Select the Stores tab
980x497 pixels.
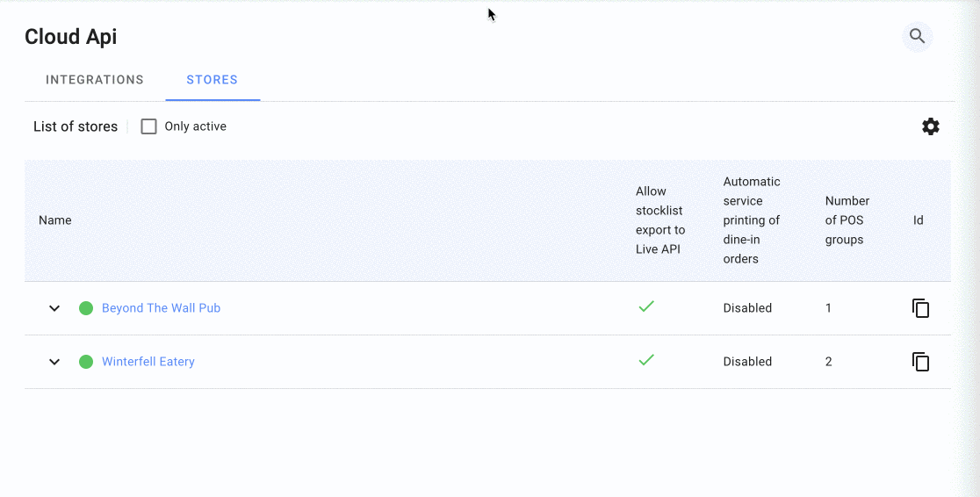(212, 80)
